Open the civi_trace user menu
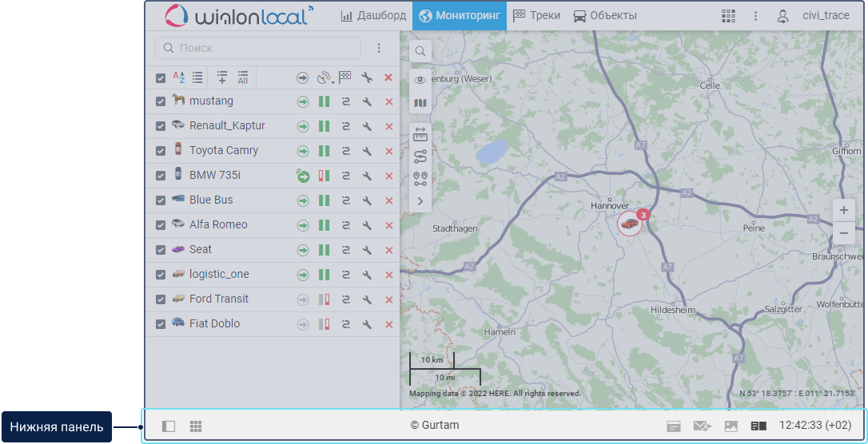 pyautogui.click(x=816, y=16)
